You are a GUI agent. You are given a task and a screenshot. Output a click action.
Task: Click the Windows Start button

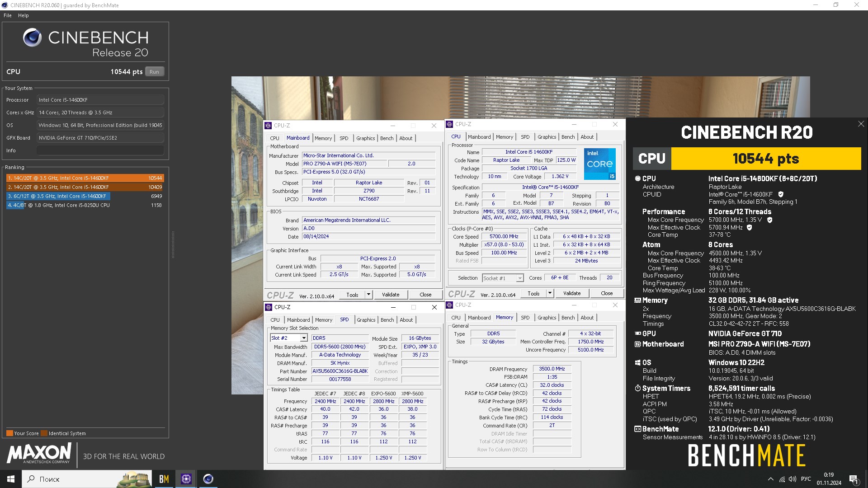(11, 479)
